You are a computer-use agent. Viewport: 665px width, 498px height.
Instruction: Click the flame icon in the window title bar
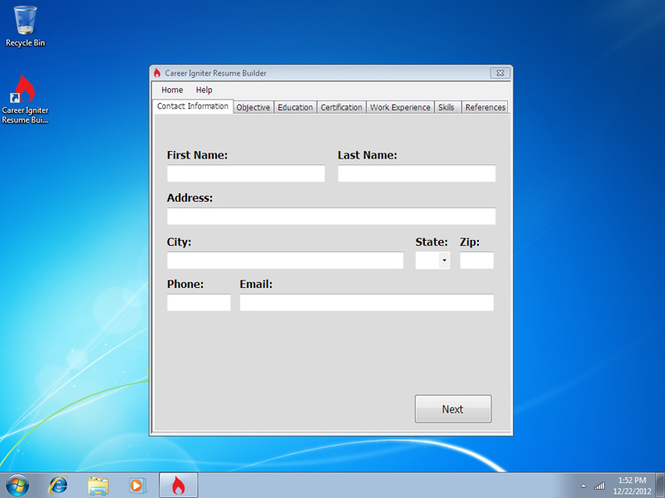point(157,73)
